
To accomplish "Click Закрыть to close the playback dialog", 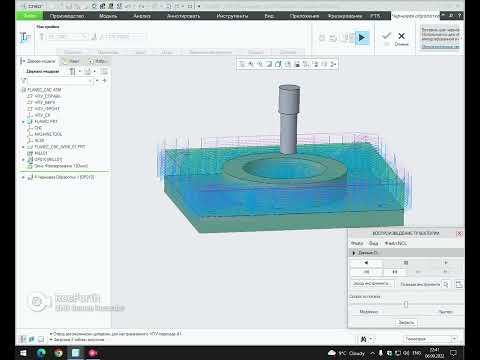I will click(406, 323).
